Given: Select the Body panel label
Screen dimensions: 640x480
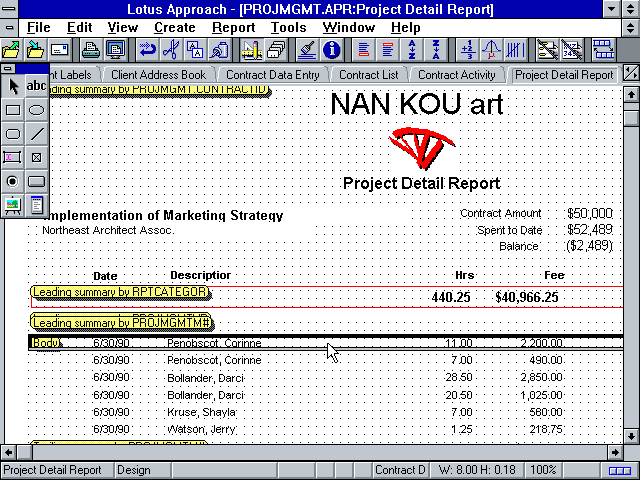Looking at the screenshot, I should click(x=45, y=343).
